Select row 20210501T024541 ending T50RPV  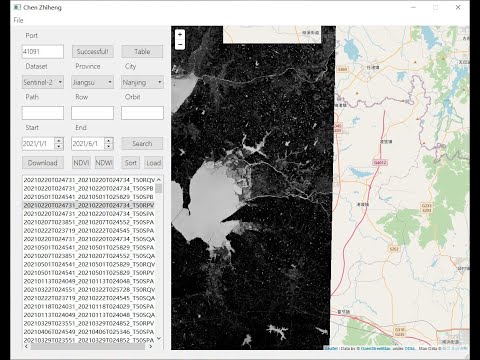(89, 273)
